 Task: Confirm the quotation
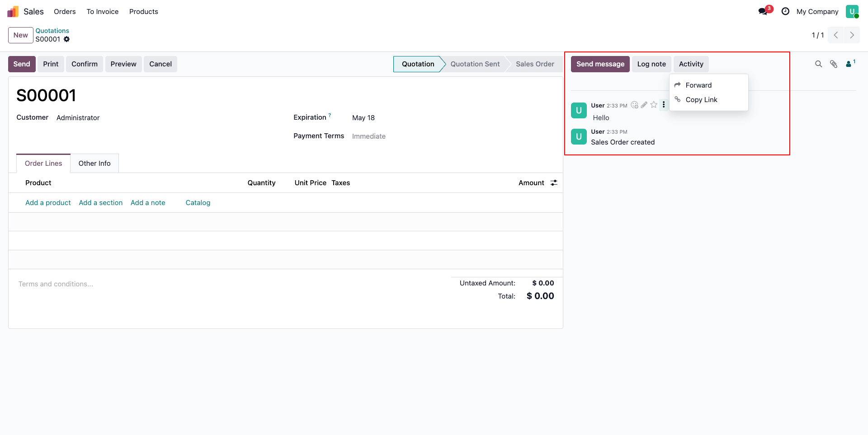click(85, 64)
